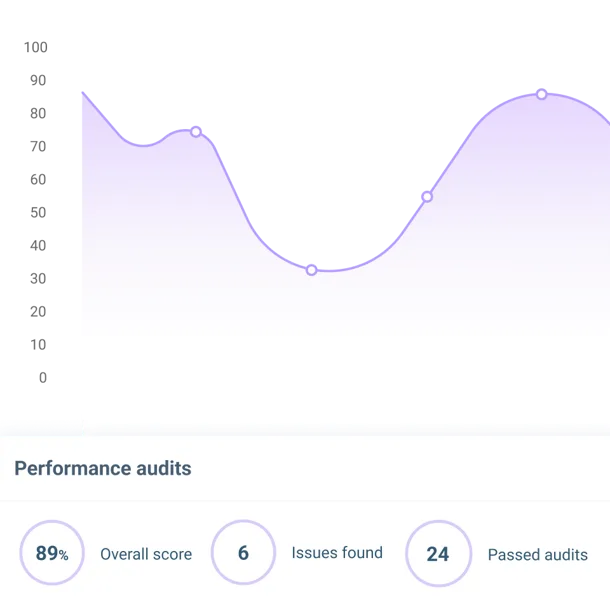
Task: Click the topmost y-axis label
Action: click(x=37, y=47)
